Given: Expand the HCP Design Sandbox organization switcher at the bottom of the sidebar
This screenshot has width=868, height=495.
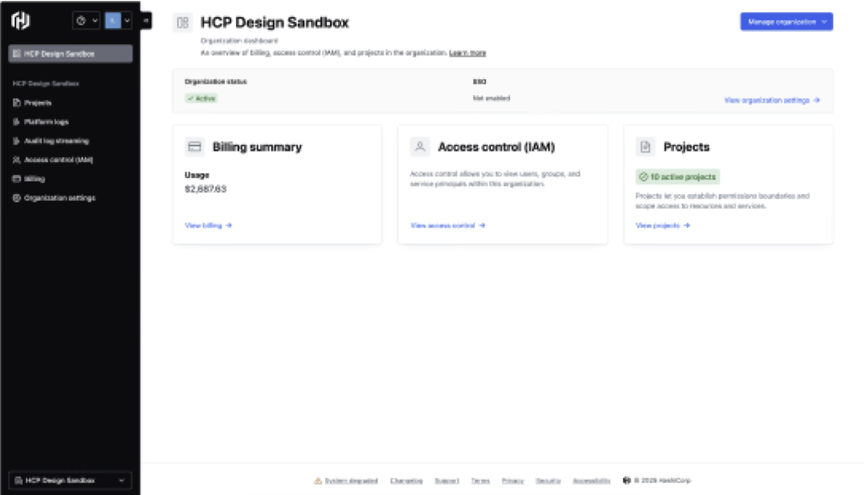Looking at the screenshot, I should pyautogui.click(x=70, y=480).
